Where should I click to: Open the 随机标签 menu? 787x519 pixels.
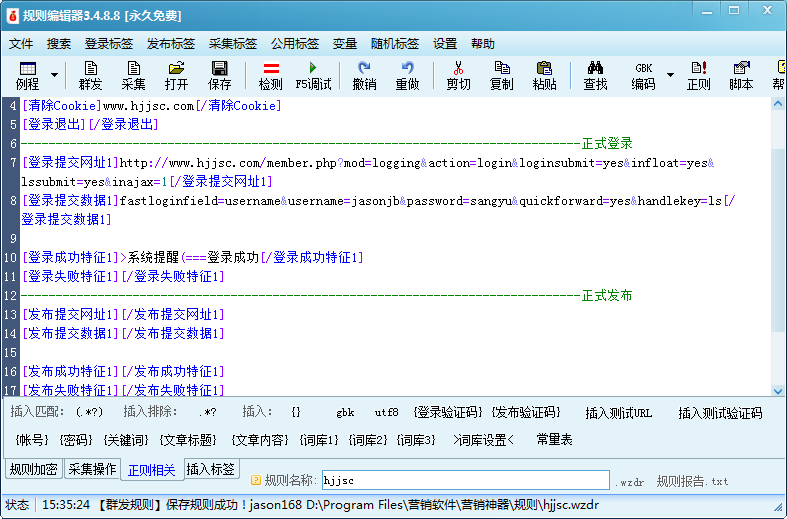(395, 44)
